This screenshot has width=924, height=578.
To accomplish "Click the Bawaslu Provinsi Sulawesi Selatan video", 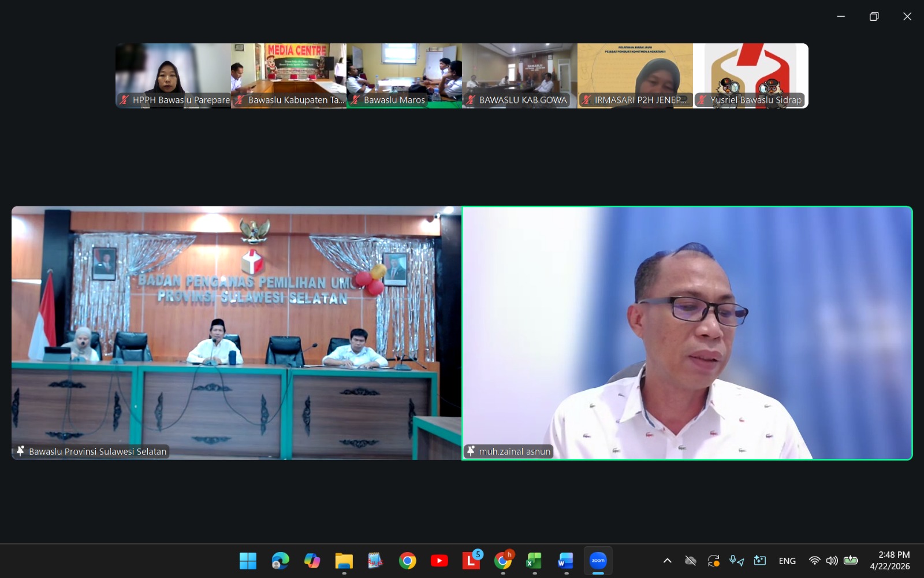I will tap(236, 333).
